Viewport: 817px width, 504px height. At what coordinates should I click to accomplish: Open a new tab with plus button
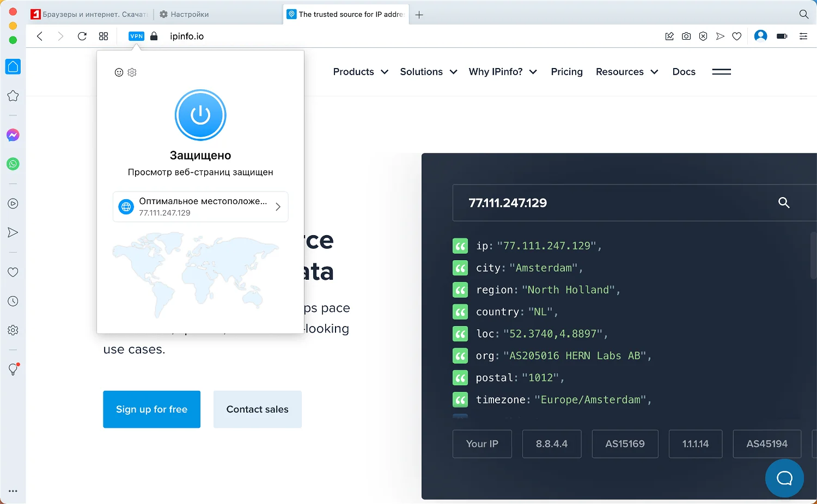(x=419, y=15)
